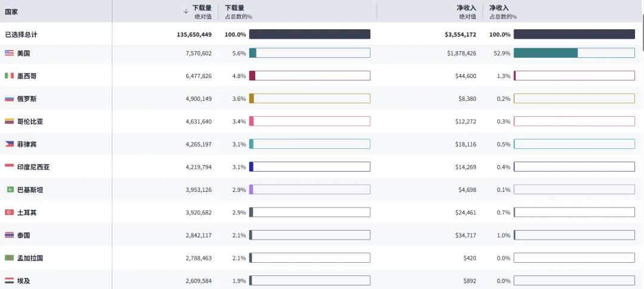The width and height of the screenshot is (644, 289).
Task: Click the Bangladesh flag icon
Action: (x=9, y=258)
